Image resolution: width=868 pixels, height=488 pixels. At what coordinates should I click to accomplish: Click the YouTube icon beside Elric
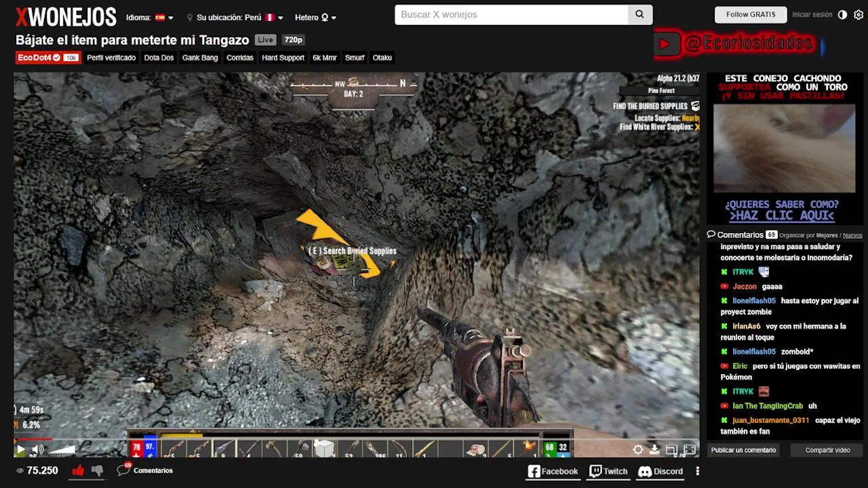point(724,366)
